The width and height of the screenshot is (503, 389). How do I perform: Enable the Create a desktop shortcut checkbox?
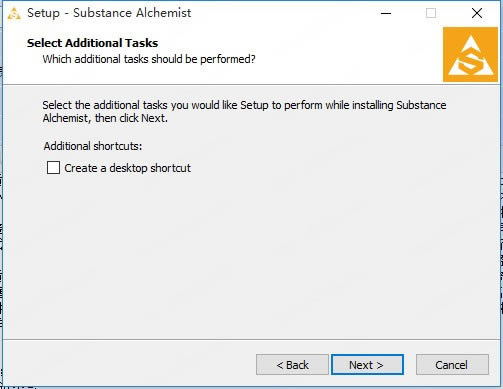[x=53, y=168]
